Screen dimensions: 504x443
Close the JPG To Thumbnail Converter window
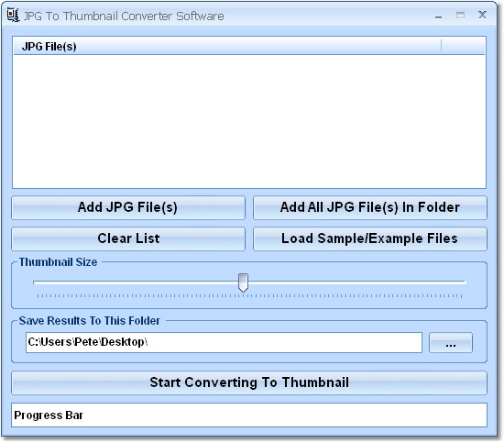pos(482,15)
